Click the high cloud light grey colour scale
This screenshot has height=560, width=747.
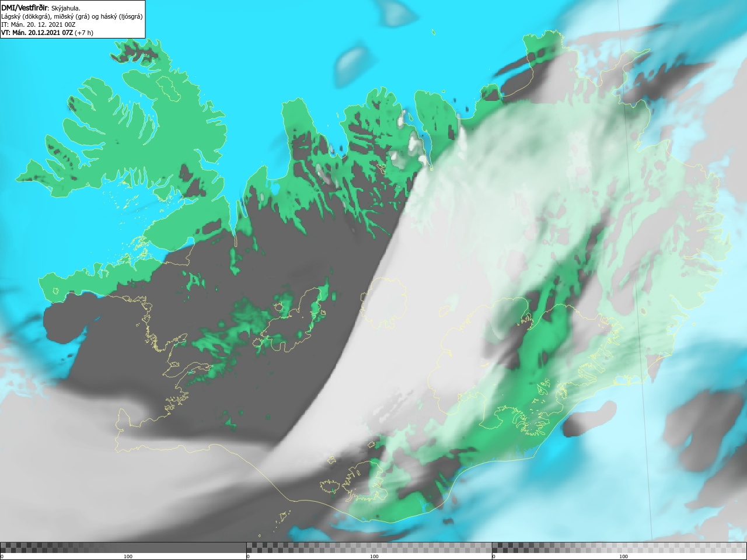click(619, 547)
